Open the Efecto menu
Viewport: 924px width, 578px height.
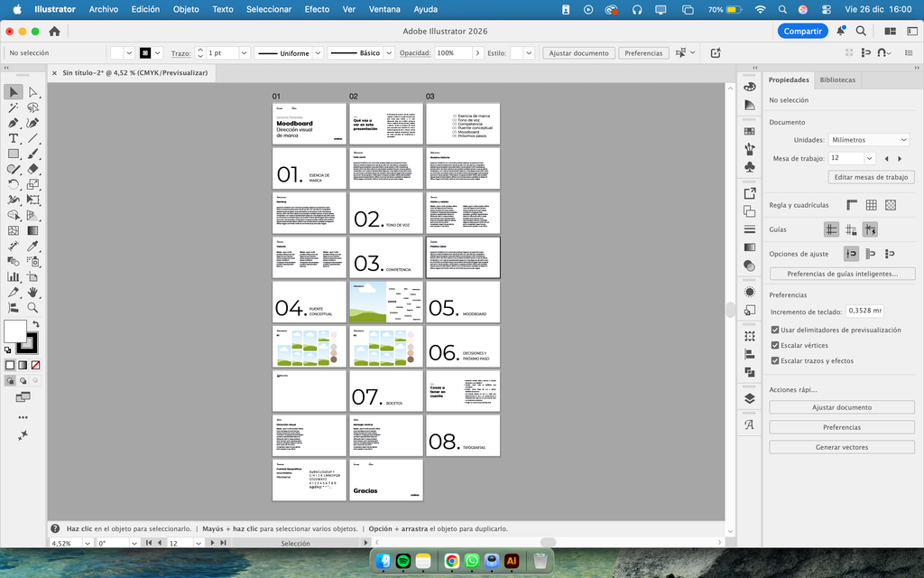[317, 9]
